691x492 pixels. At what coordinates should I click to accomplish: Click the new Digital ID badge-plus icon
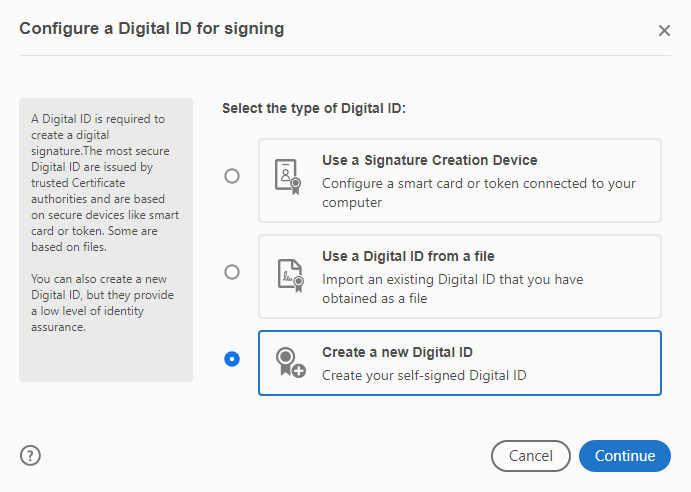(x=288, y=364)
